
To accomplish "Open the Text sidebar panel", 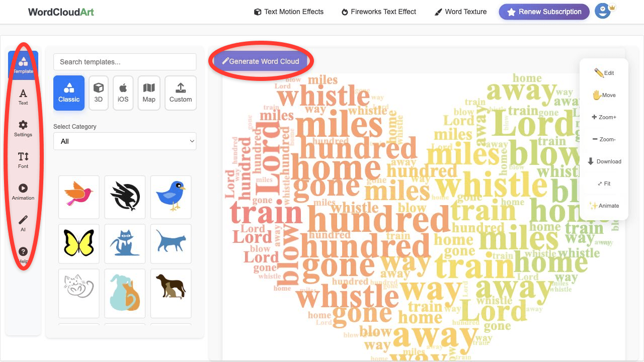I will click(x=23, y=97).
